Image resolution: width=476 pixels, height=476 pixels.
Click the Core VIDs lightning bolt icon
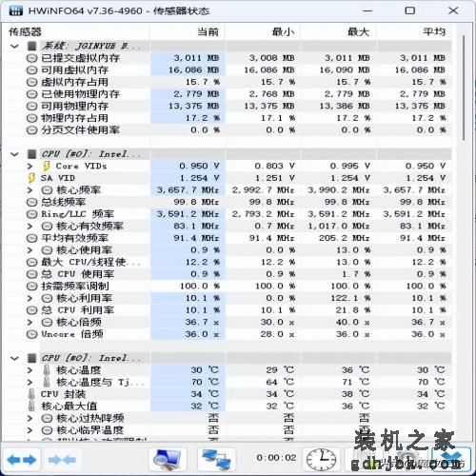pyautogui.click(x=47, y=166)
